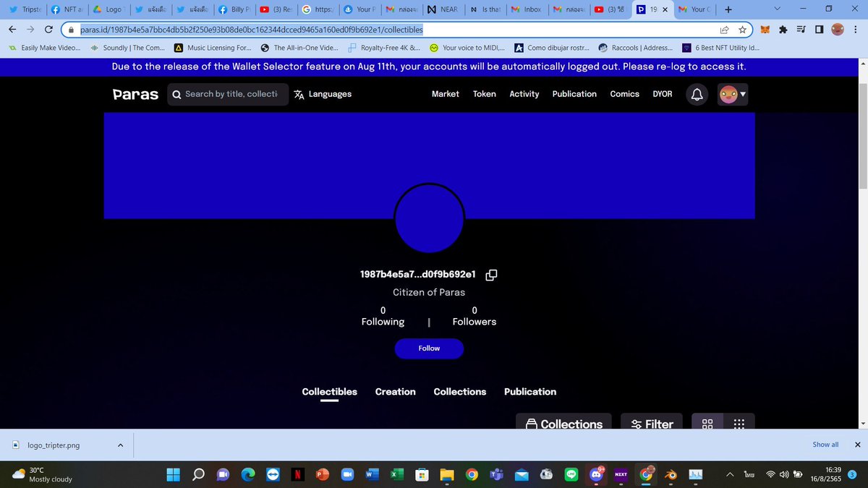Open Windows taskbar search
The height and width of the screenshot is (488, 868).
pos(197,474)
